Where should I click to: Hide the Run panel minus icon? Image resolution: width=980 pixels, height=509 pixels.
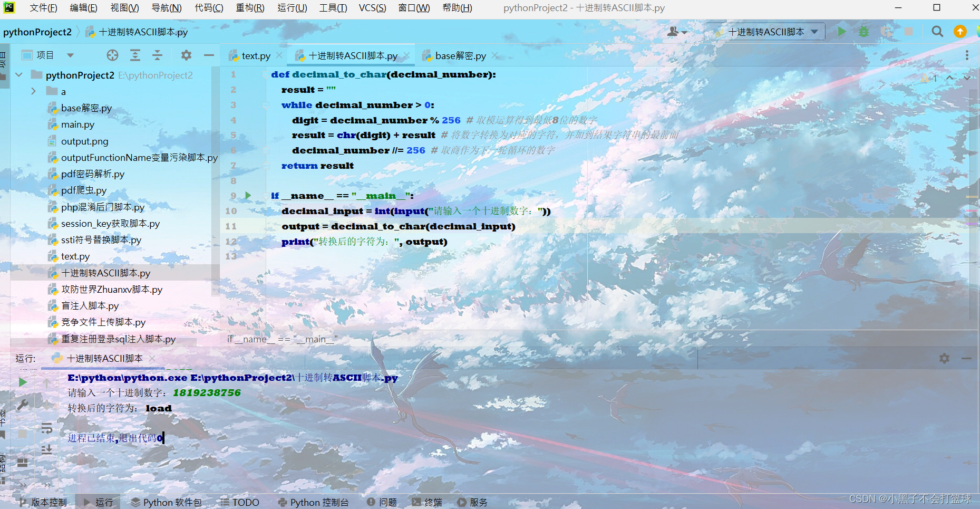pyautogui.click(x=966, y=359)
